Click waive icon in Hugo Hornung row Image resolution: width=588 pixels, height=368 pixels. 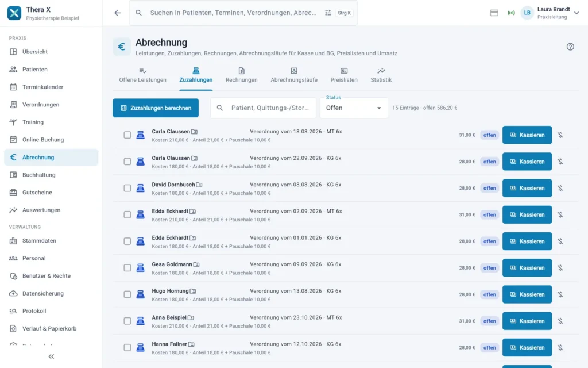pyautogui.click(x=560, y=294)
